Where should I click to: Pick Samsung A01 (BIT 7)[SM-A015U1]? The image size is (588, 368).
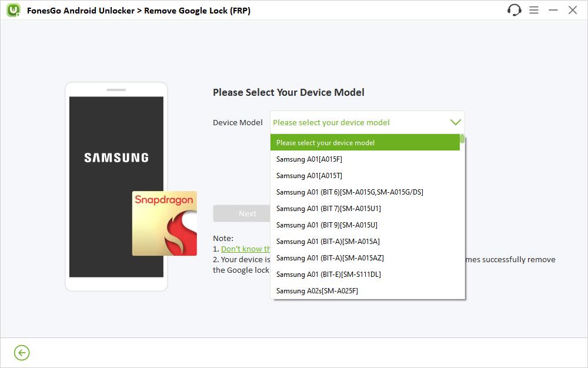[x=365, y=209]
